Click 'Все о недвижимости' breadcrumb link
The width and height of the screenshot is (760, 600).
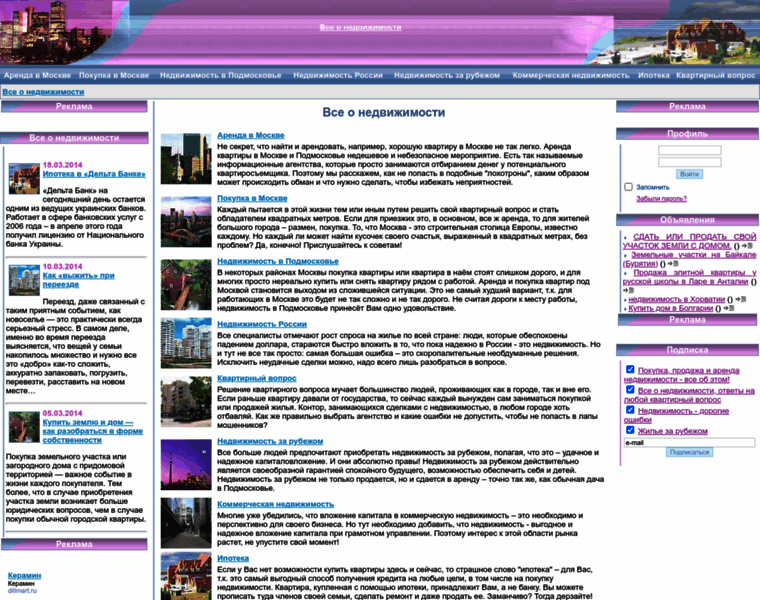43,92
